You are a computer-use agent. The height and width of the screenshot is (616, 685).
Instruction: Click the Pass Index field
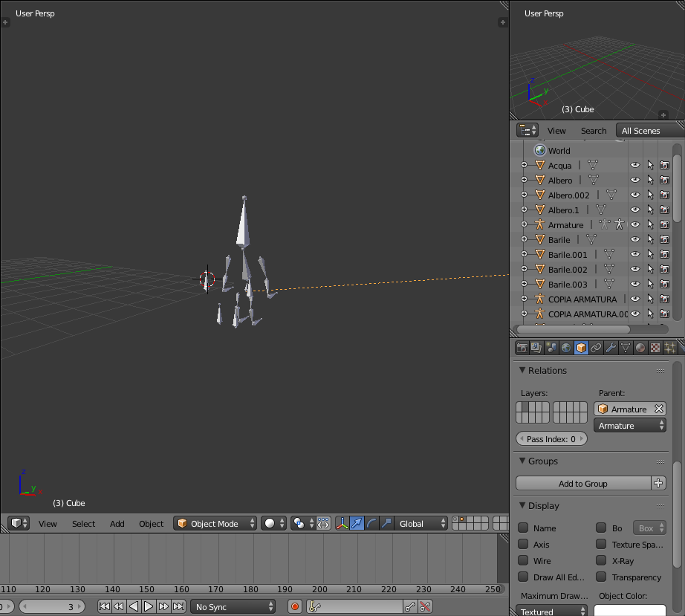click(551, 438)
